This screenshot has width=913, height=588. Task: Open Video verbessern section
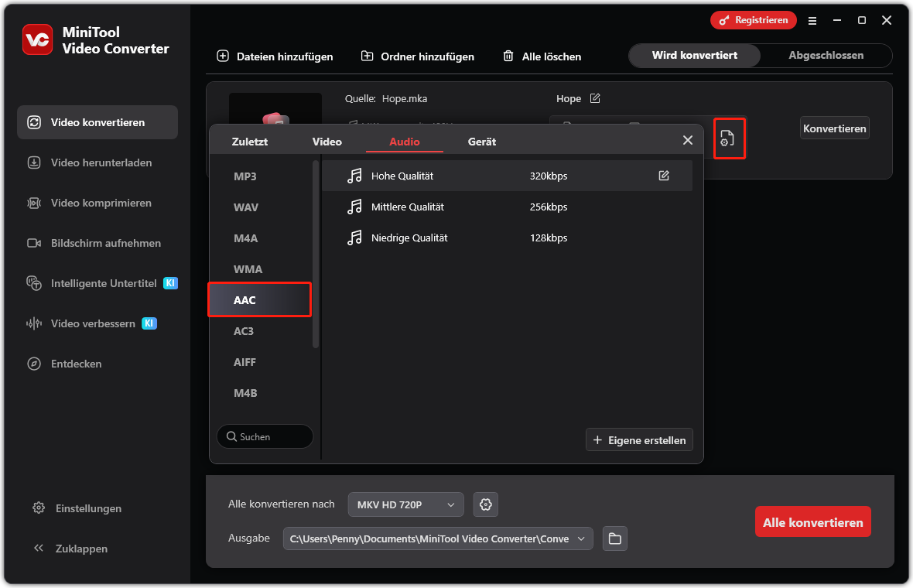[x=97, y=323]
